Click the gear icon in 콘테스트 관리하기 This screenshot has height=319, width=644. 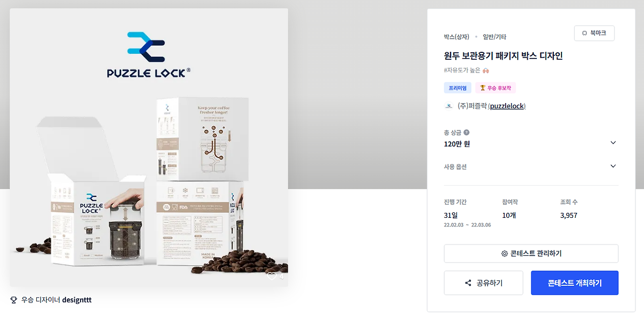(x=504, y=254)
